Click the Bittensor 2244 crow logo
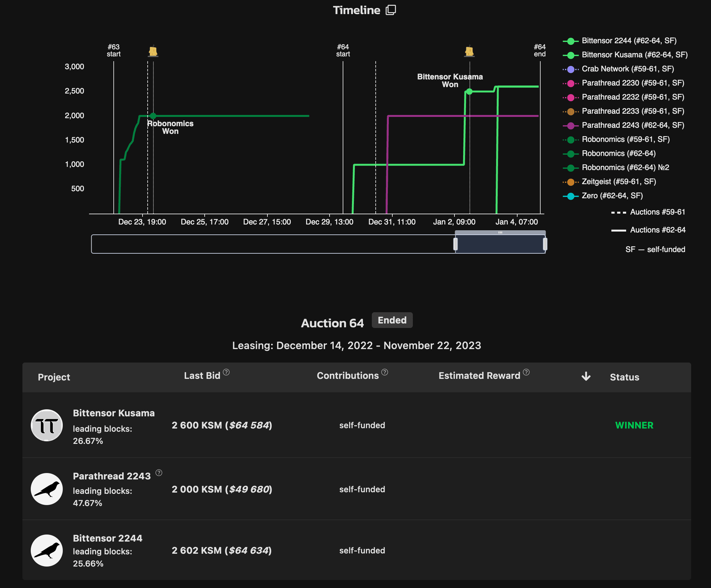This screenshot has height=588, width=711. (x=47, y=551)
